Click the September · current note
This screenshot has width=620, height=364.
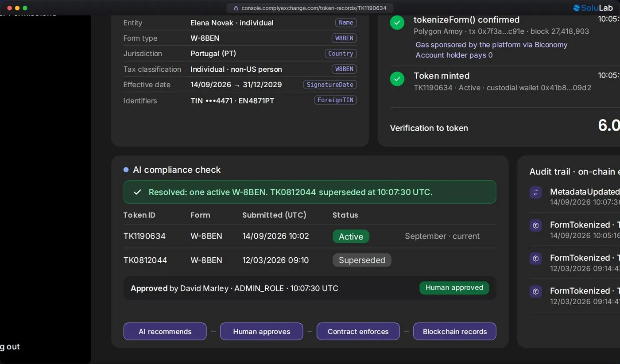tap(442, 236)
